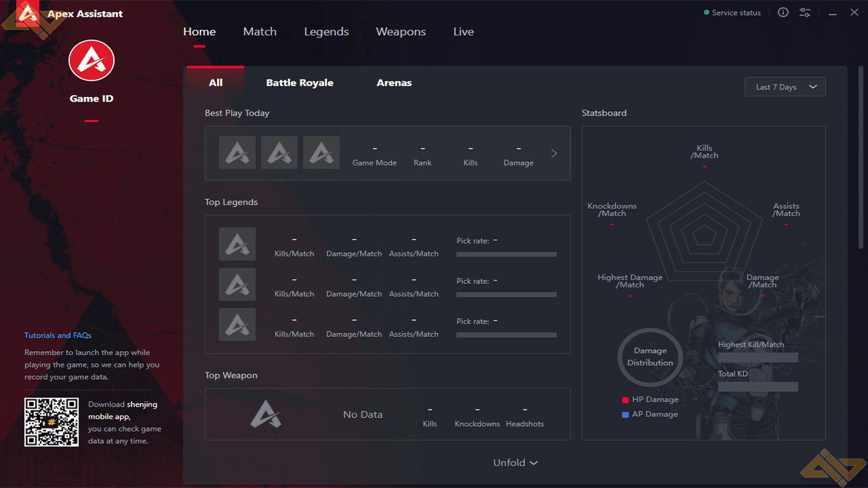868x488 pixels.
Task: Click first legend placeholder in Best Play Today
Action: click(x=237, y=152)
